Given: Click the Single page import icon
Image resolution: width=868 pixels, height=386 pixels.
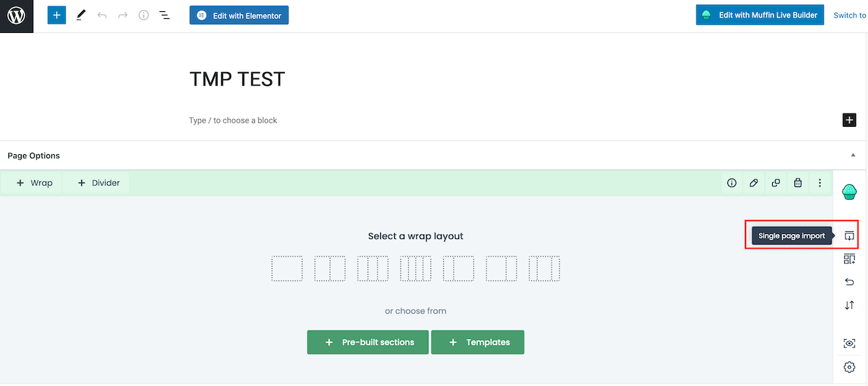Looking at the screenshot, I should tap(849, 236).
